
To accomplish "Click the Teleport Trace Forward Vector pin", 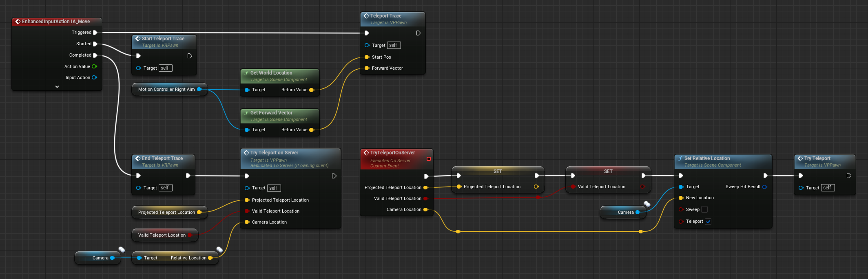I will (367, 68).
